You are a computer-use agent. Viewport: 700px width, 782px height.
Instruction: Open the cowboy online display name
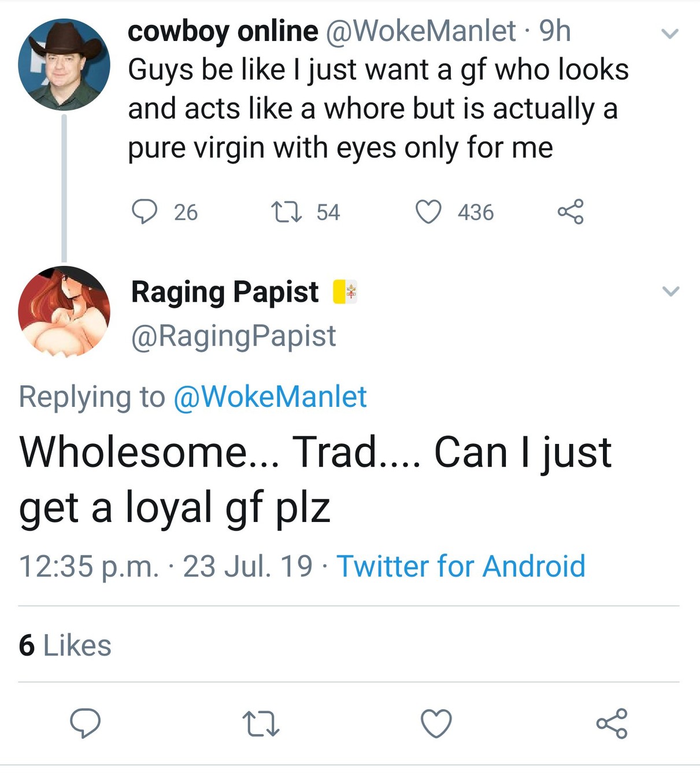click(223, 31)
